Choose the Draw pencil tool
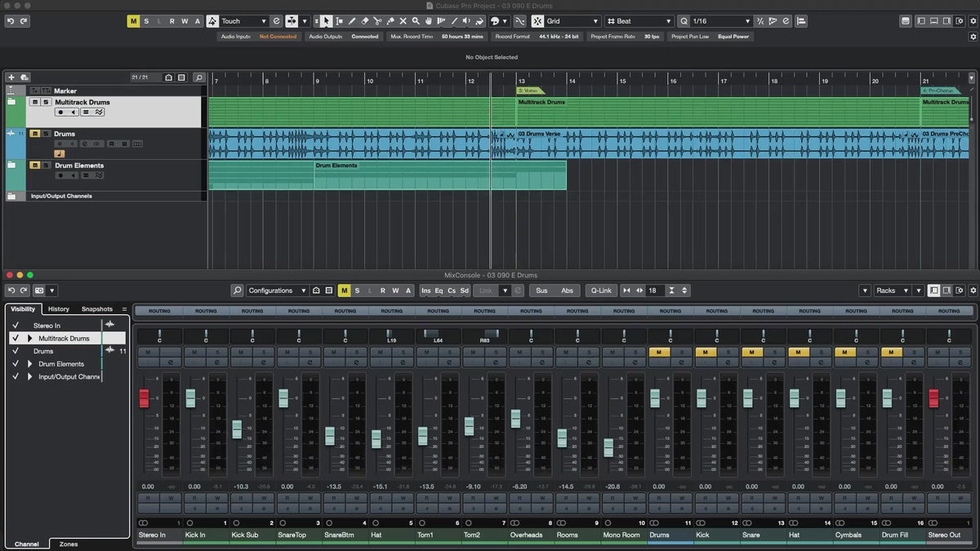980x551 pixels. [x=352, y=21]
